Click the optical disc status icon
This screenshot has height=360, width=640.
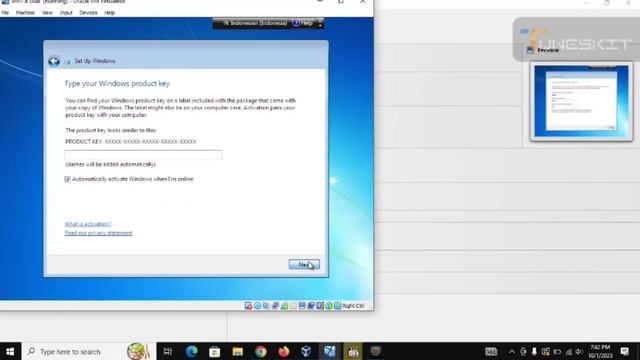click(x=257, y=306)
